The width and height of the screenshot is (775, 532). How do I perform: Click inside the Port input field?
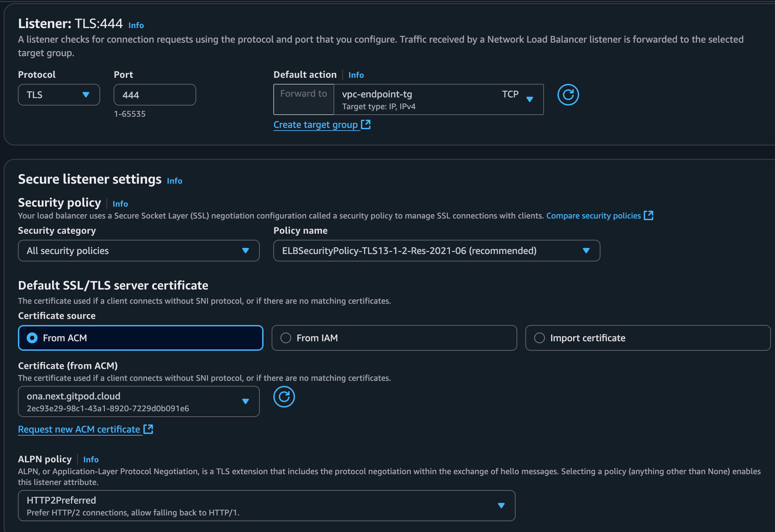click(x=154, y=95)
